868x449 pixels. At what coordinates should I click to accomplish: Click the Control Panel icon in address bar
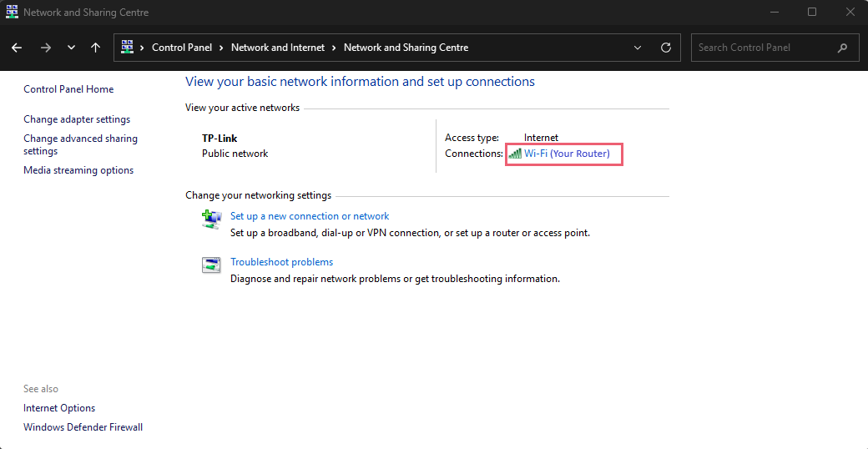click(x=128, y=47)
